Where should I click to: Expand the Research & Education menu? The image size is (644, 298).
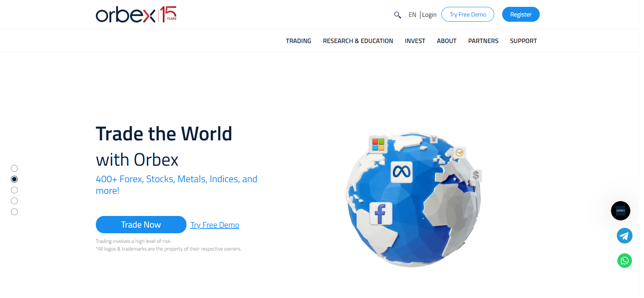(358, 41)
